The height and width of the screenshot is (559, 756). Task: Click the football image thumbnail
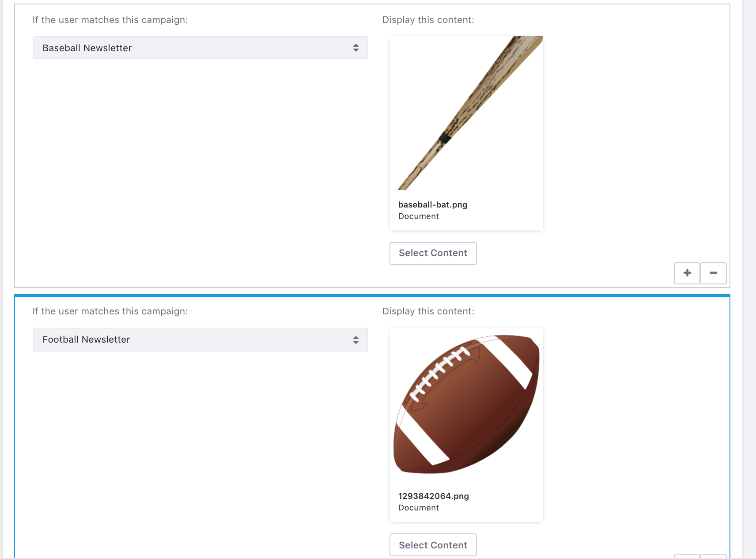tap(466, 404)
